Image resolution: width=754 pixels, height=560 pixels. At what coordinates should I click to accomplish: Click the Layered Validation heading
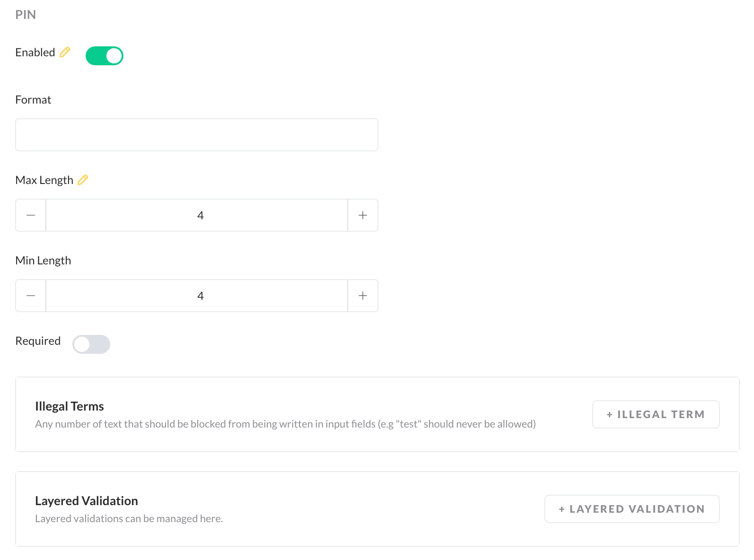pyautogui.click(x=87, y=501)
